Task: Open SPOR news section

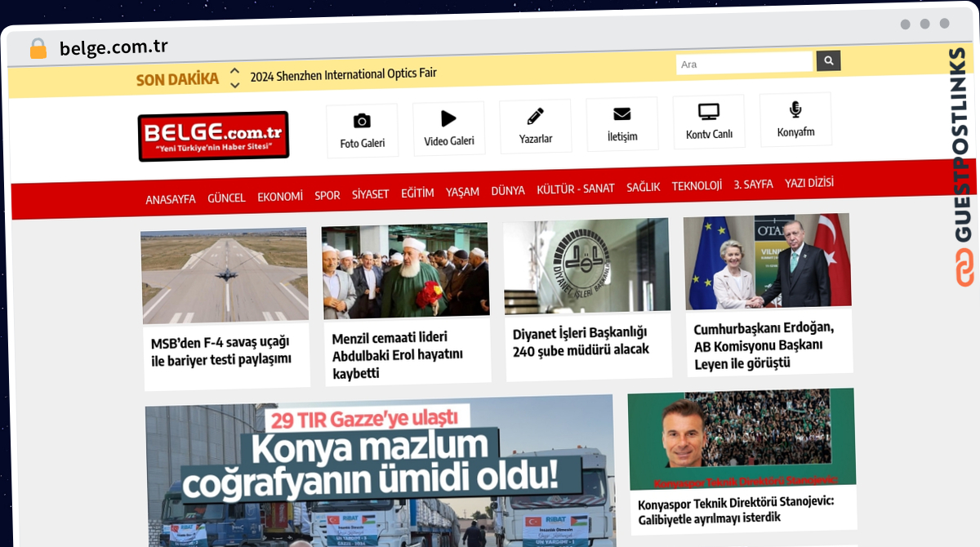Action: tap(327, 195)
